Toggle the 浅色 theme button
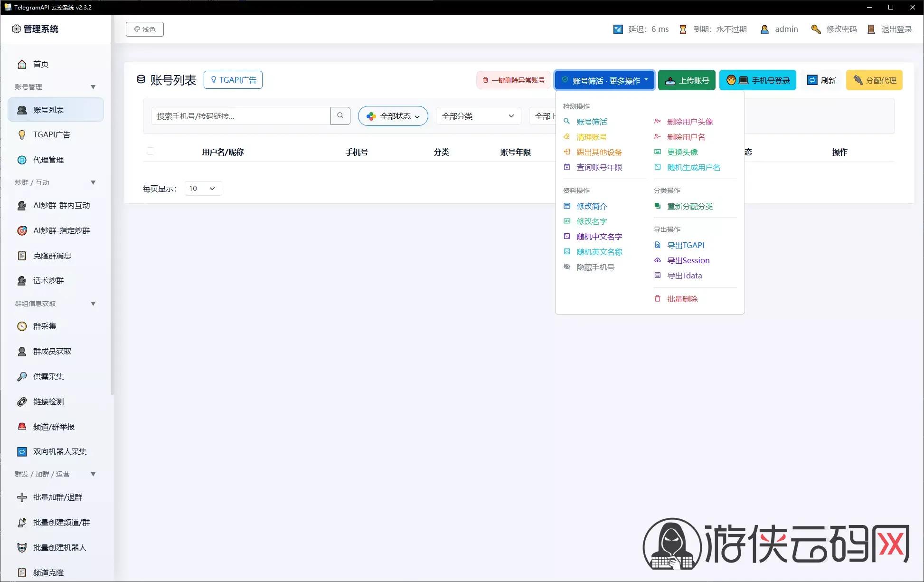Screen dimensions: 924x582 145,29
